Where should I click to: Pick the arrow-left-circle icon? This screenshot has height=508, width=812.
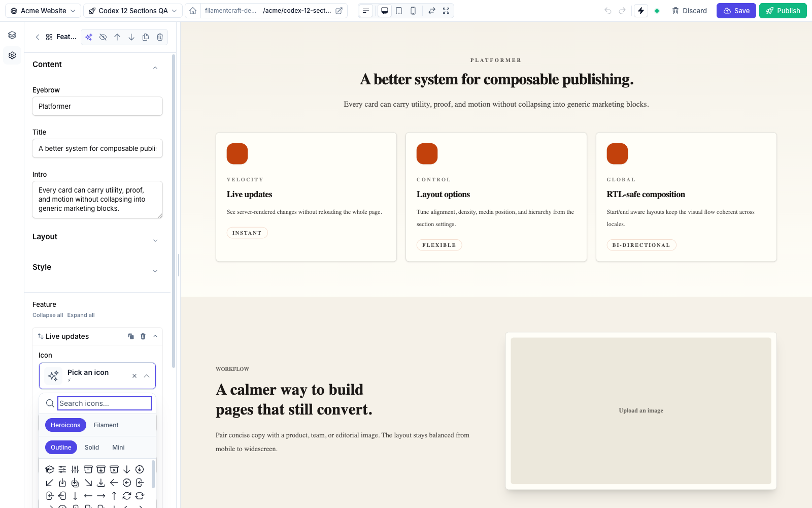point(127,483)
